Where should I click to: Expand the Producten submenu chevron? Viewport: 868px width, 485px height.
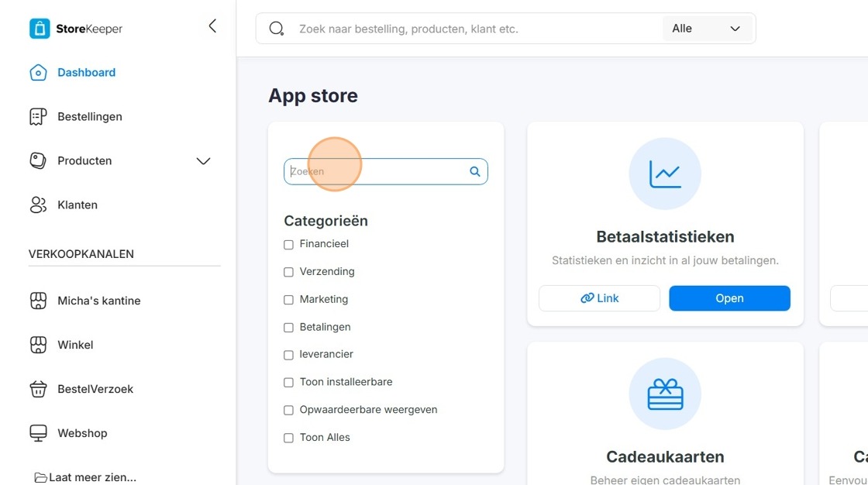(203, 161)
